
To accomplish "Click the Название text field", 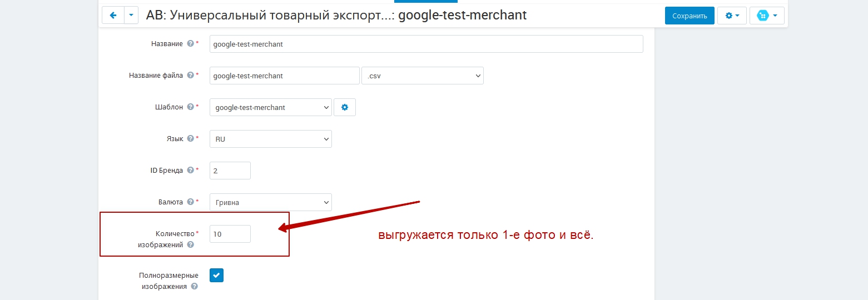I will coord(426,44).
